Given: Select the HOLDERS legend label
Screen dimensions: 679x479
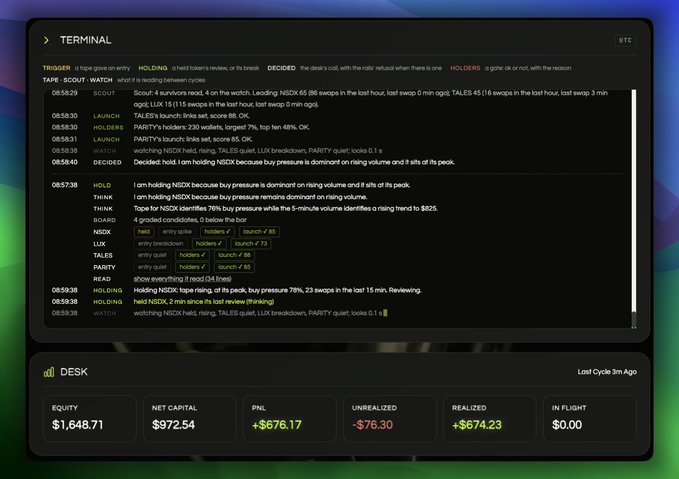Looking at the screenshot, I should pos(465,68).
